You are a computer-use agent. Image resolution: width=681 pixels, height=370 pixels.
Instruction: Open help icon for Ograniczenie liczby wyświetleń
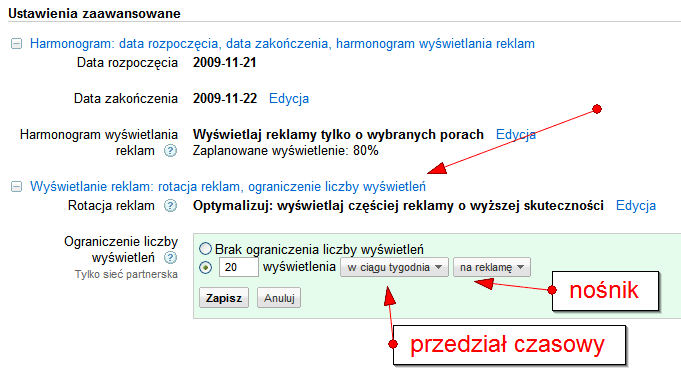coord(170,258)
